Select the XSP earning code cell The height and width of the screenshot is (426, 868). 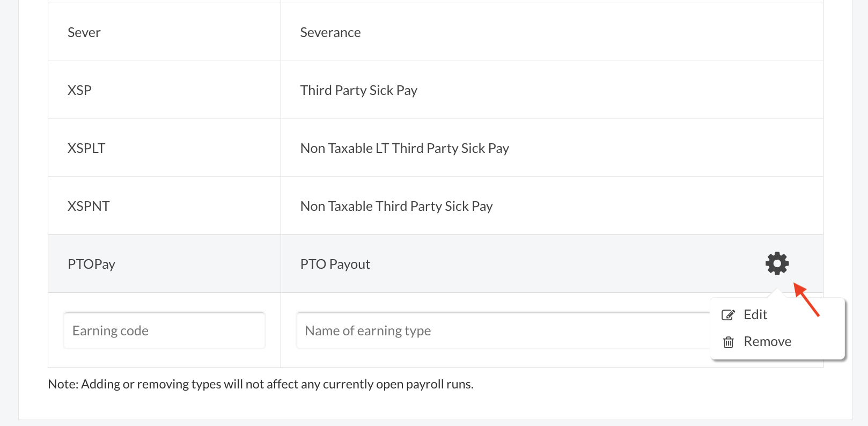click(79, 90)
